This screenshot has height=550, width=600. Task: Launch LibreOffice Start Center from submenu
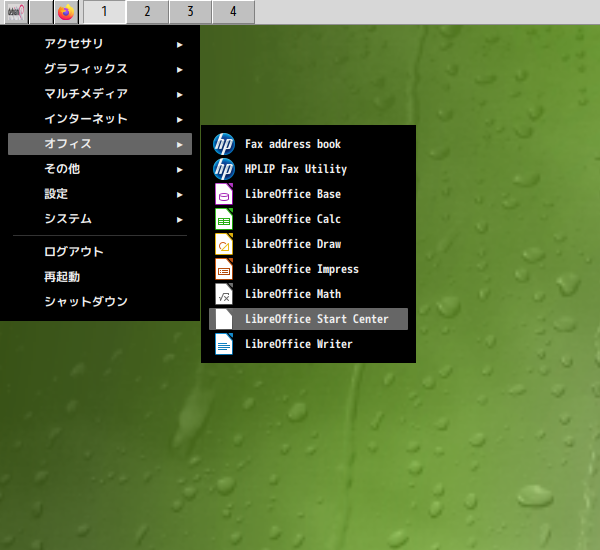tap(308, 319)
